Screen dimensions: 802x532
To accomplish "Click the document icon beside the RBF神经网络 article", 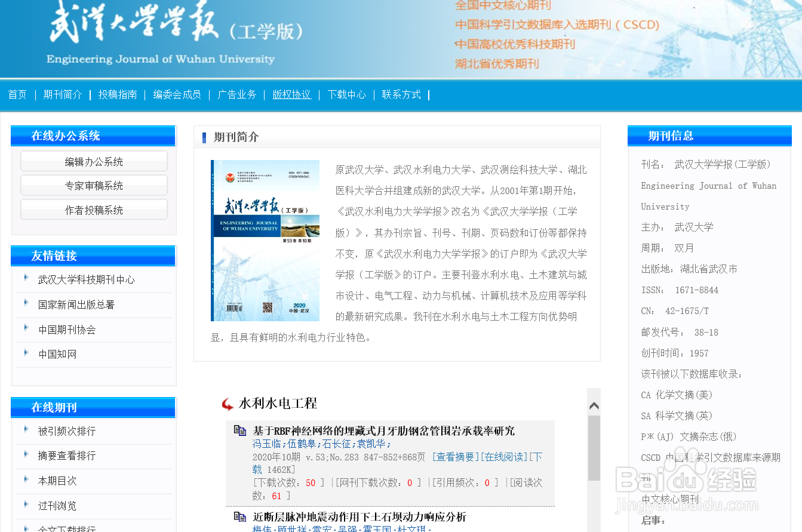I will click(240, 430).
